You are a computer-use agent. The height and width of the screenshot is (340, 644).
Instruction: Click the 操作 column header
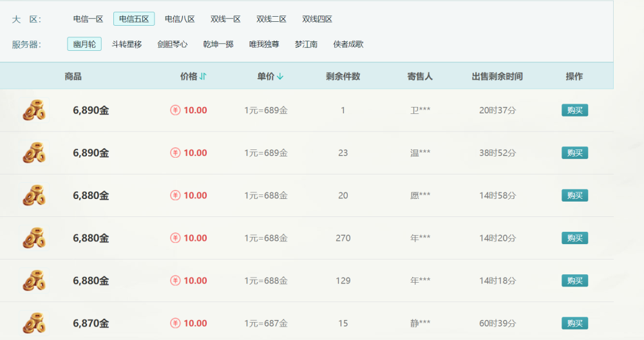[574, 77]
